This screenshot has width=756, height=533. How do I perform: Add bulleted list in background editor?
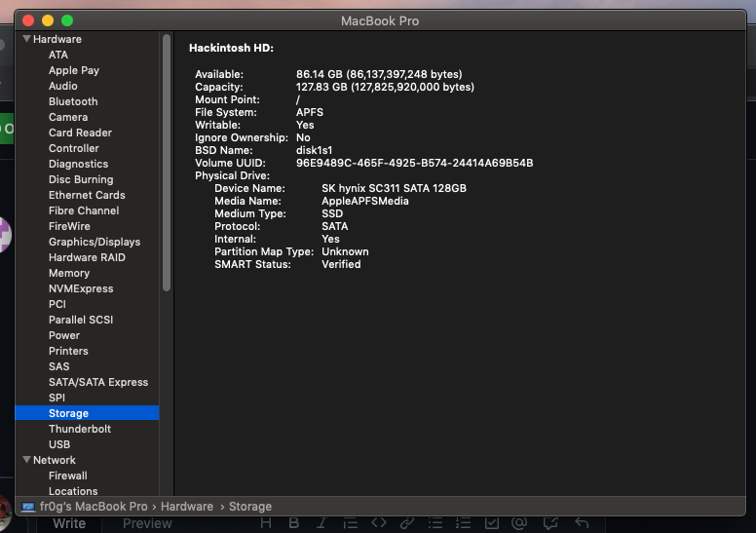(435, 523)
